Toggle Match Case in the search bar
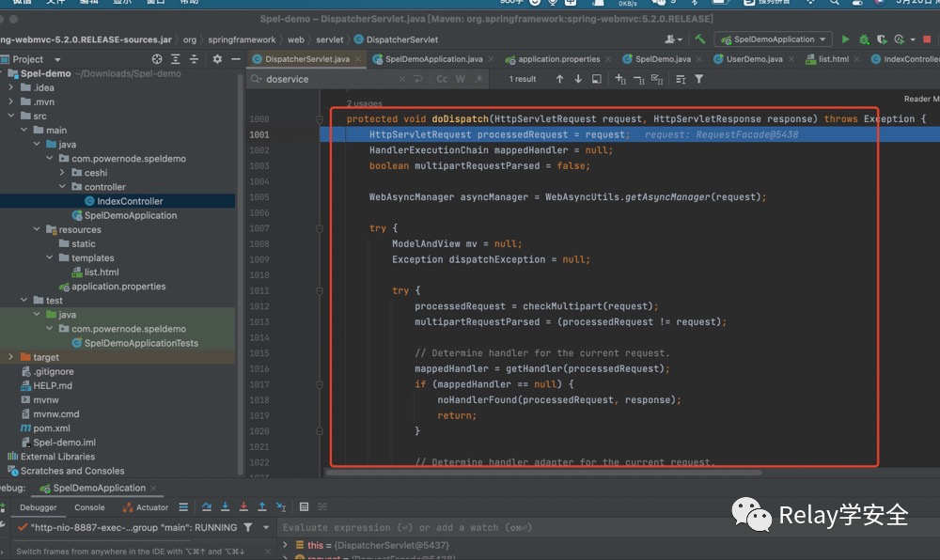The image size is (940, 560). pos(442,79)
